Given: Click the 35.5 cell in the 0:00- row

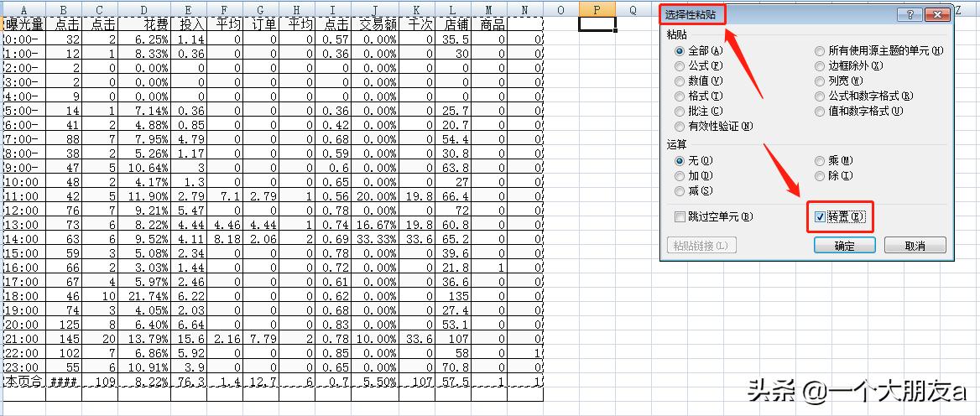Looking at the screenshot, I should pyautogui.click(x=453, y=39).
